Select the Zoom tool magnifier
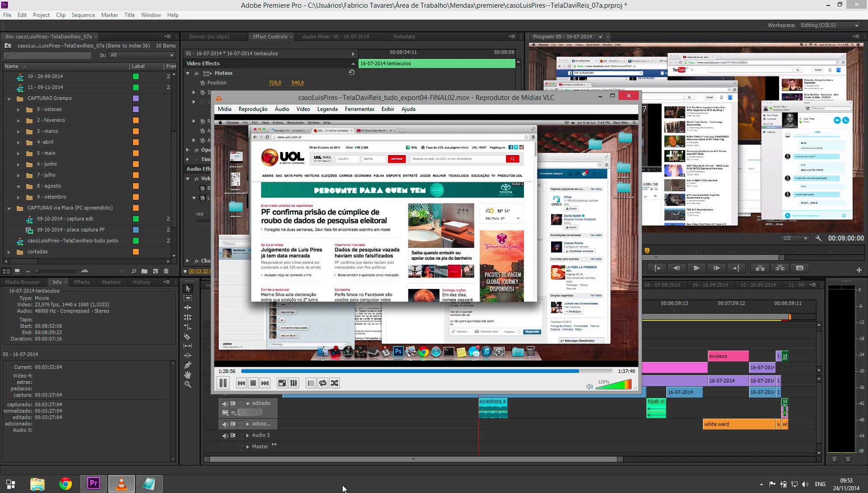This screenshot has width=868, height=493. coord(188,384)
